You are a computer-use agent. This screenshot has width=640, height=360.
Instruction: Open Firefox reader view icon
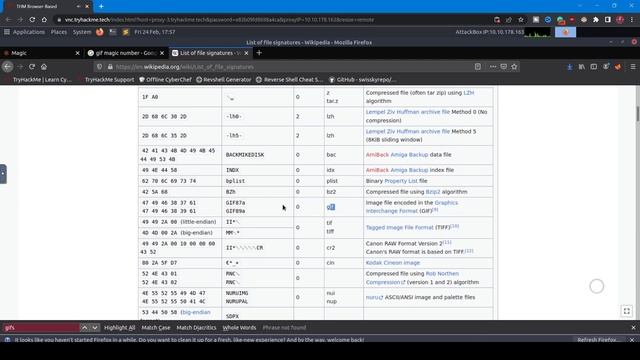478,67
